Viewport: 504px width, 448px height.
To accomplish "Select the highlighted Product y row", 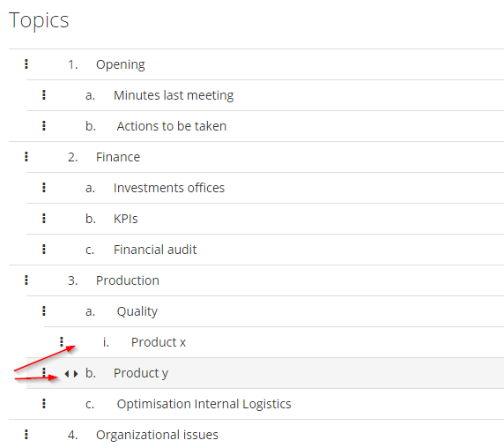I will tap(265, 373).
